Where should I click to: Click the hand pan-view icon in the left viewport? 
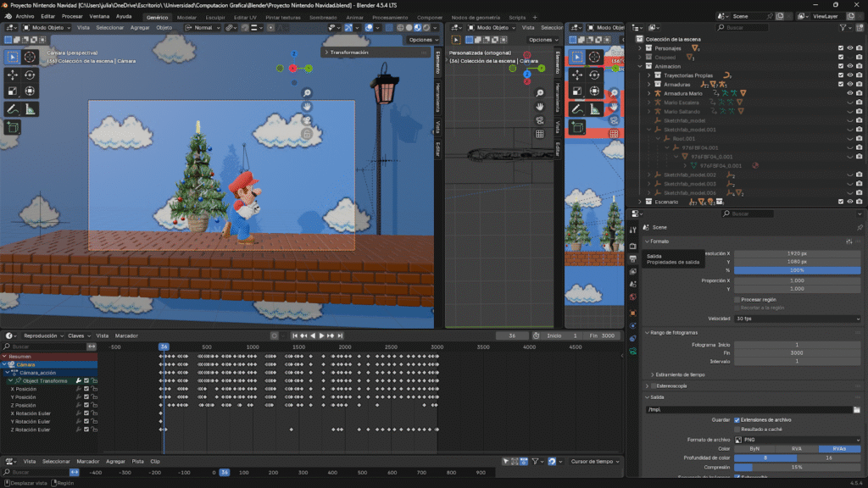tap(307, 107)
